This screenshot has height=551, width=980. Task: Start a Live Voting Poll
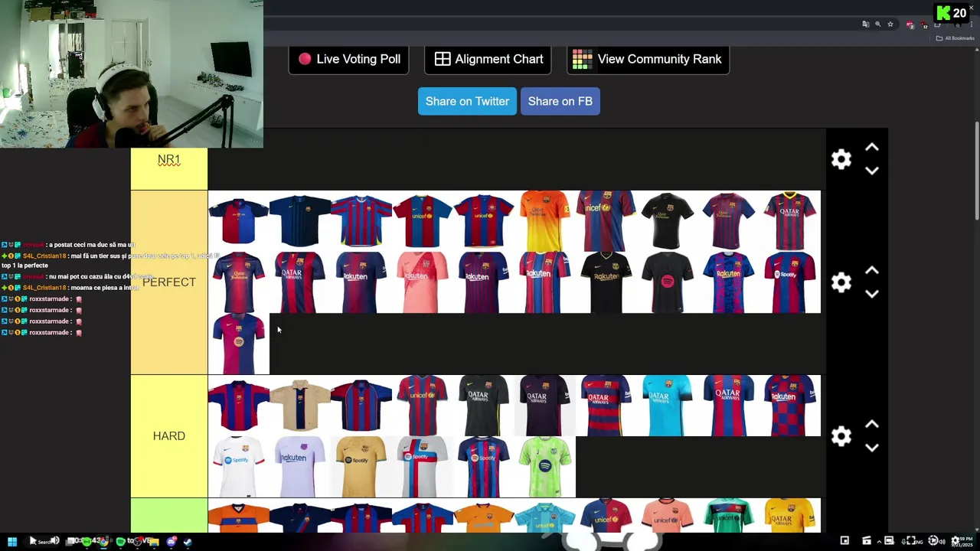coord(348,59)
